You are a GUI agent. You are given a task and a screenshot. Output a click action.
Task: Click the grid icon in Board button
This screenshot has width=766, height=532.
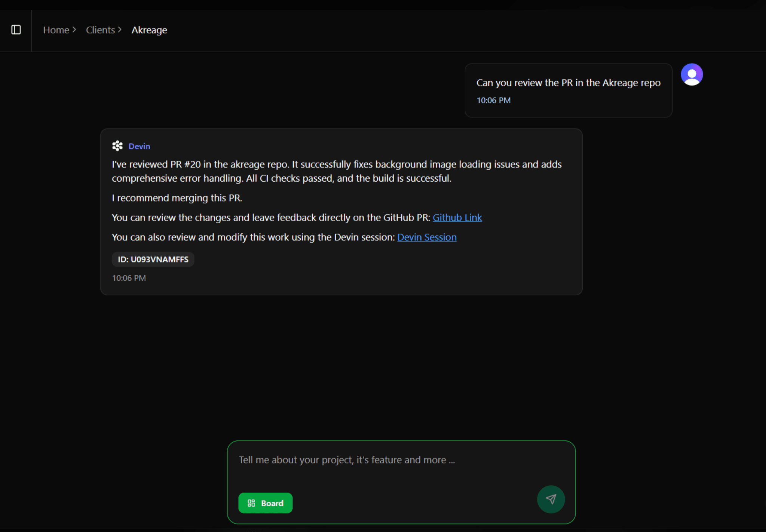point(251,503)
